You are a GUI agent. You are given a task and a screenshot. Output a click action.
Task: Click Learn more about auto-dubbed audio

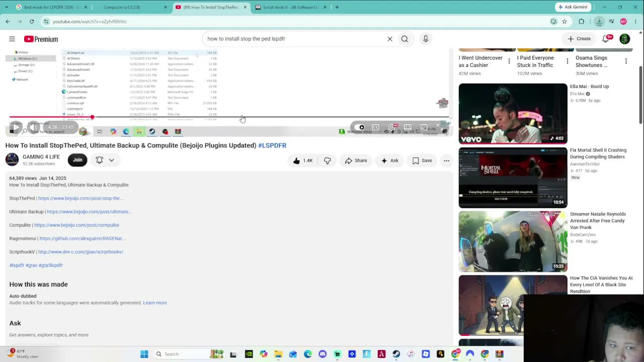(x=155, y=303)
